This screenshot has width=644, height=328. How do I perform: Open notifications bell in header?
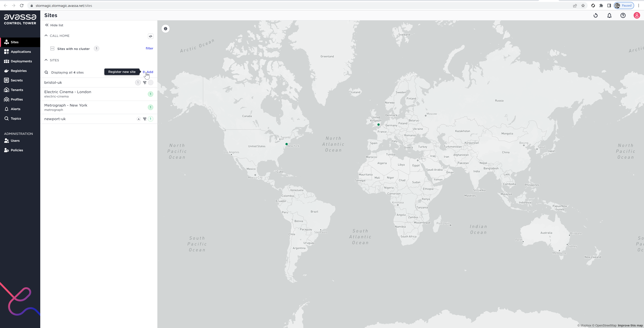[x=609, y=15]
